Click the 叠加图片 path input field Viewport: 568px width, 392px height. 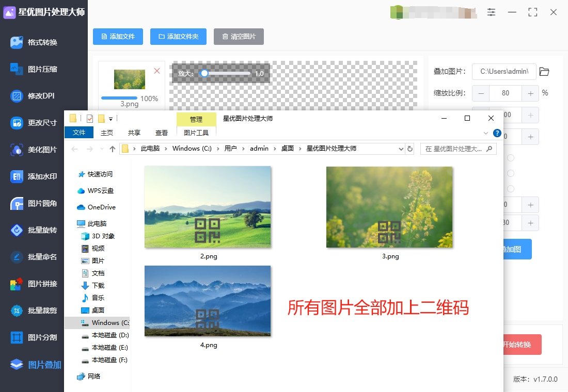pyautogui.click(x=504, y=72)
